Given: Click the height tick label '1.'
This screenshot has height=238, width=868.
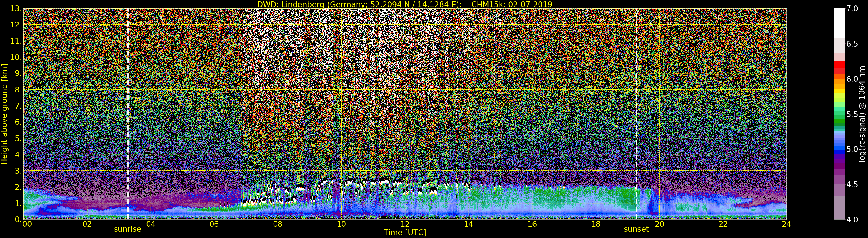Looking at the screenshot, I should 18,203.
